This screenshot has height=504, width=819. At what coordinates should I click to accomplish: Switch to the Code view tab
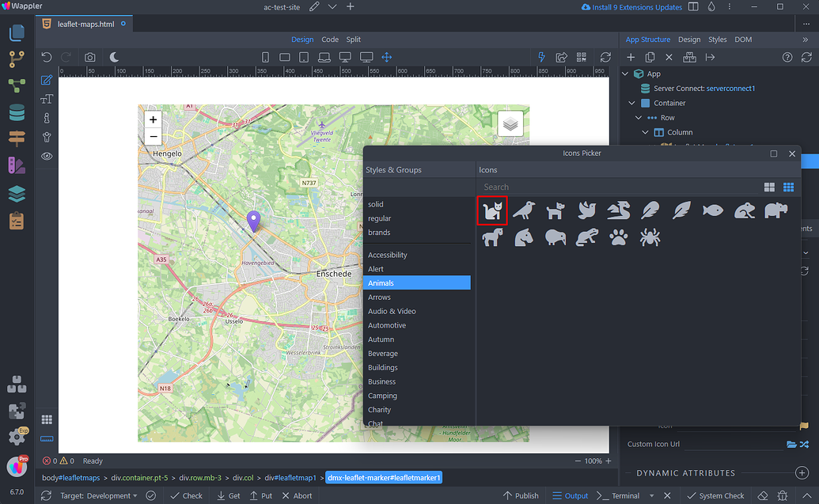coord(331,38)
